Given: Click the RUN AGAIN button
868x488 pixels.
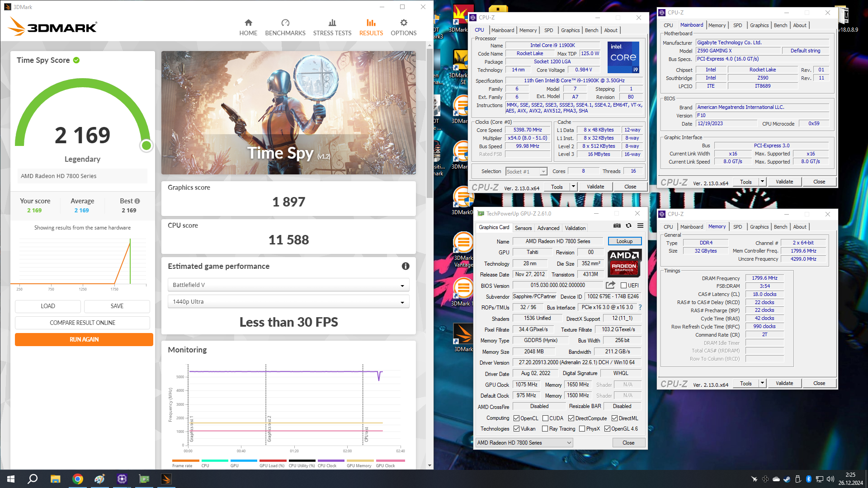Looking at the screenshot, I should click(84, 339).
